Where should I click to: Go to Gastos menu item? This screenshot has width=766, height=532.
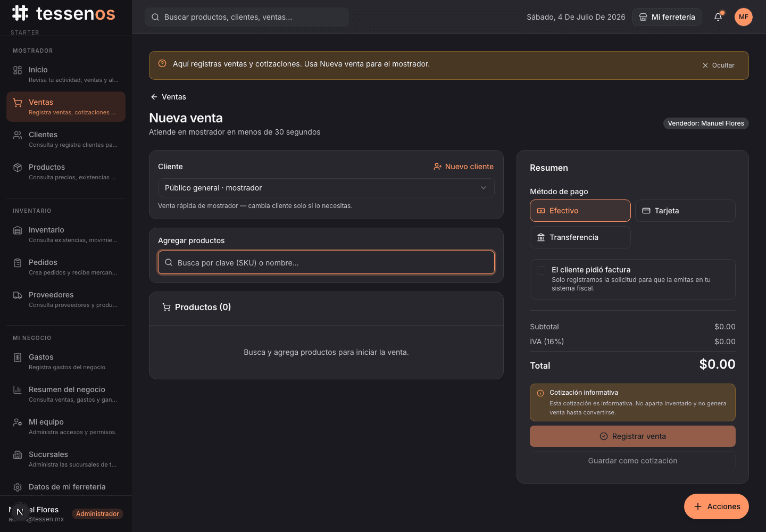coord(66,362)
